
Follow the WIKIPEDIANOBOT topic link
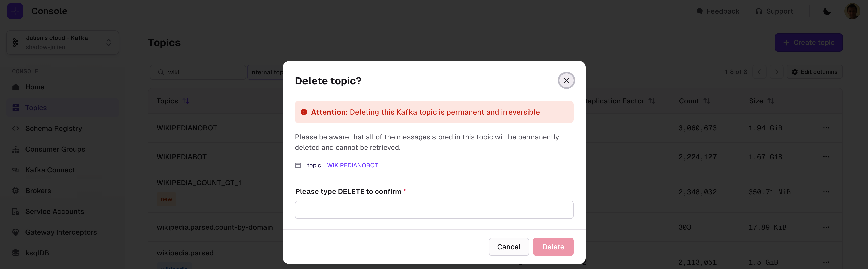tap(352, 165)
